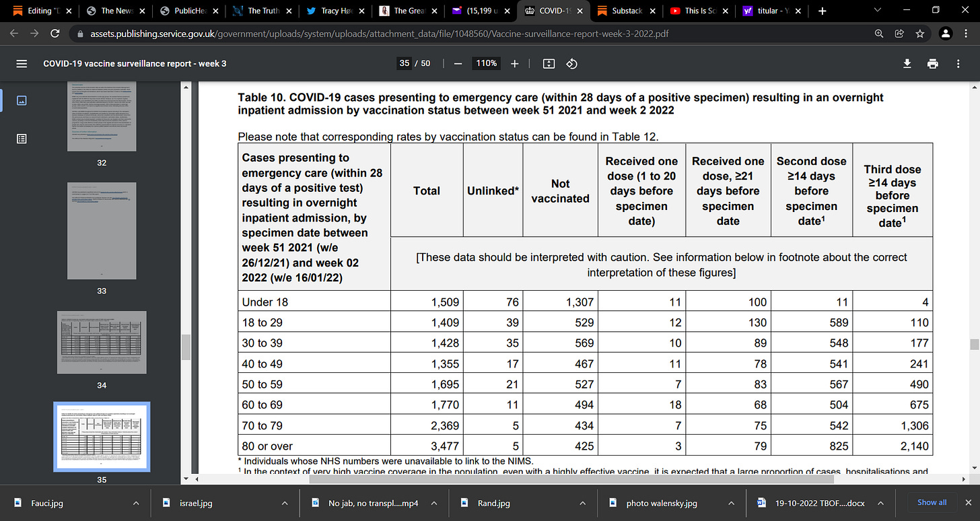The height and width of the screenshot is (521, 980).
Task: Expand options for israel.jpg download
Action: tap(284, 503)
